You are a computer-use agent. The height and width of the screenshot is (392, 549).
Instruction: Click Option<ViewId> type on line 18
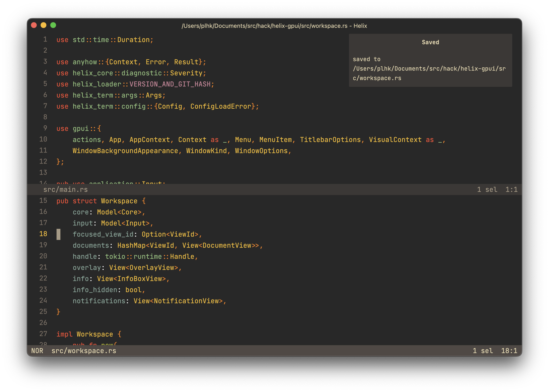(x=170, y=234)
